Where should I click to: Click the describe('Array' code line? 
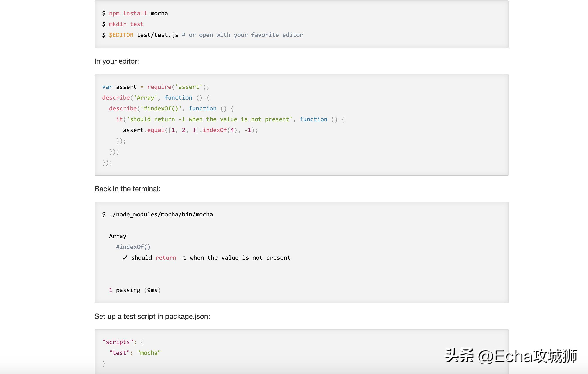click(x=156, y=98)
